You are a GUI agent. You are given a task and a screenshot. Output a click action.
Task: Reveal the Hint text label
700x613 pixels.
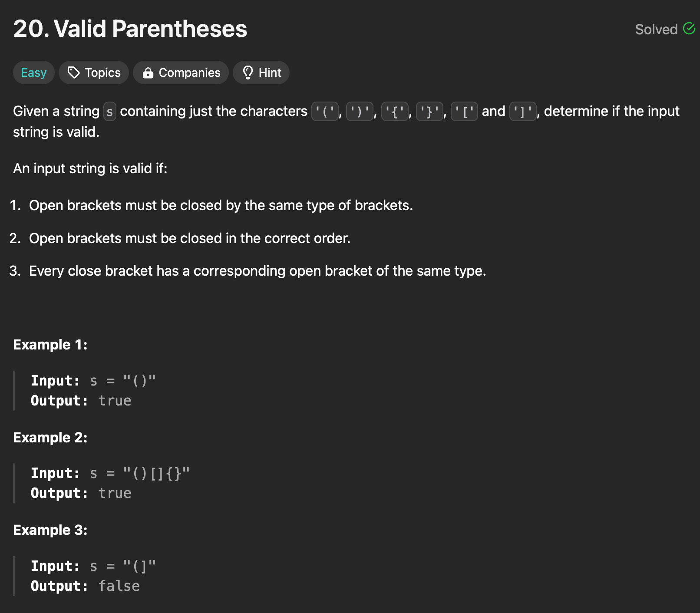(270, 73)
